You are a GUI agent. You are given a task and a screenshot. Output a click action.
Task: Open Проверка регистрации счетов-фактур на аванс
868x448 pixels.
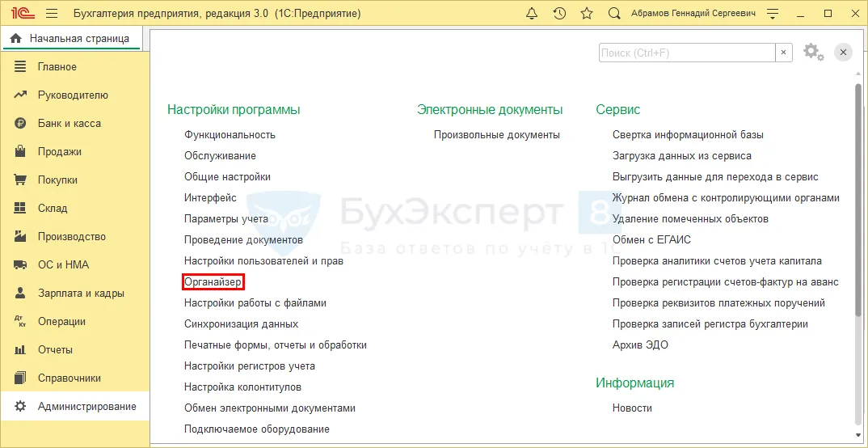pos(726,282)
